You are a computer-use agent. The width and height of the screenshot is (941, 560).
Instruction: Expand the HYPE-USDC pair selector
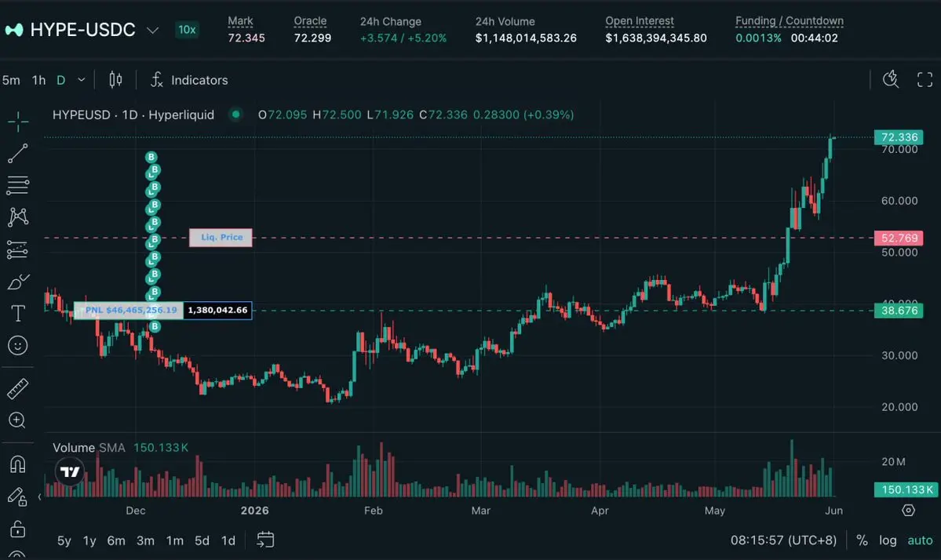pyautogui.click(x=153, y=30)
